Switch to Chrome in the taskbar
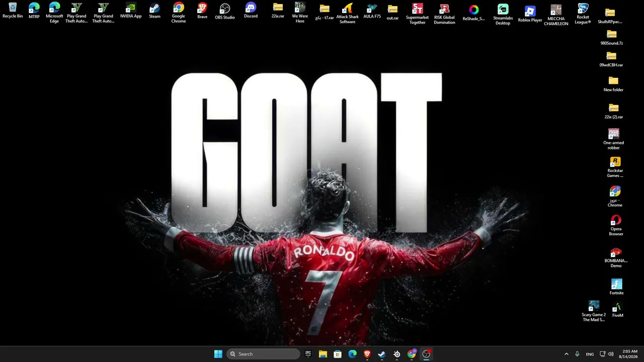This screenshot has width=644, height=362. point(412,354)
